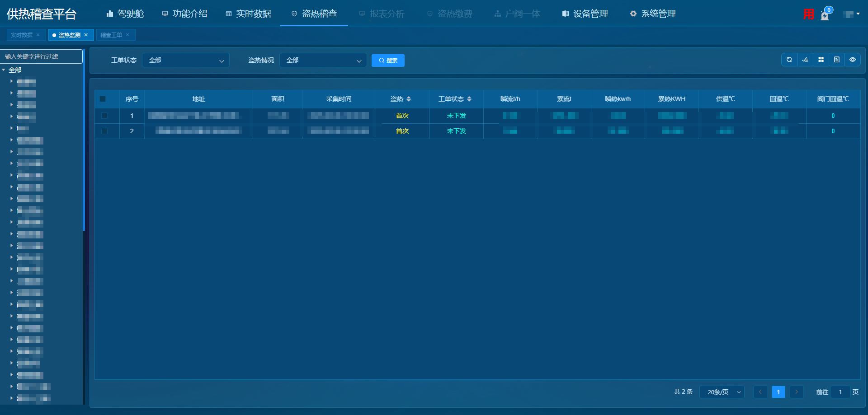Click the 搜索 search button
Screen dimensions: 868x415
[387, 60]
